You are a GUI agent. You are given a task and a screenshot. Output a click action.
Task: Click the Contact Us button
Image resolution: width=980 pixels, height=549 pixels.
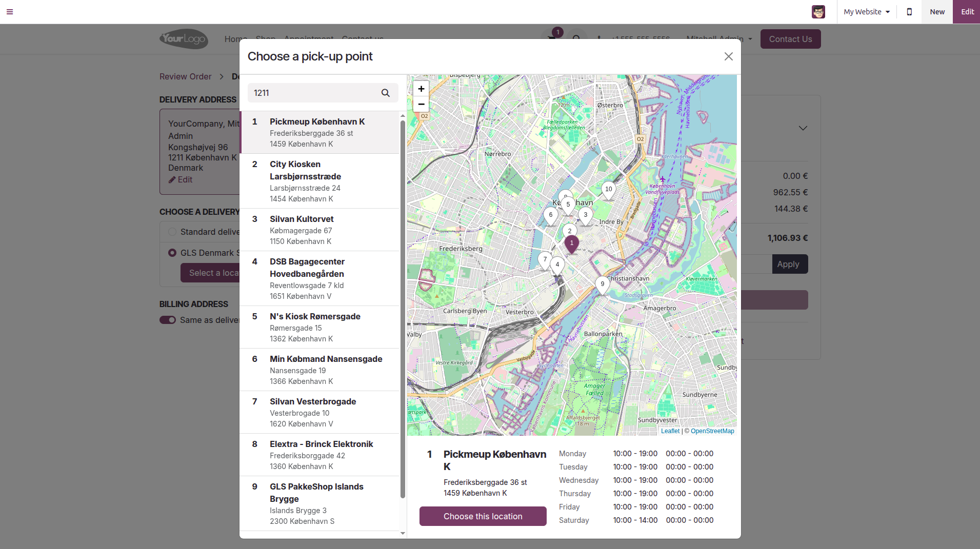790,39
